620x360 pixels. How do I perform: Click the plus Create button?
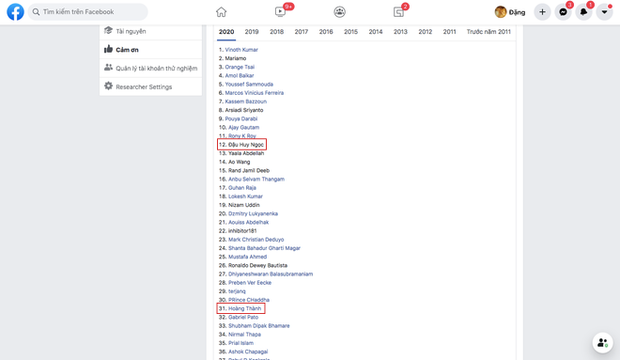coord(542,12)
